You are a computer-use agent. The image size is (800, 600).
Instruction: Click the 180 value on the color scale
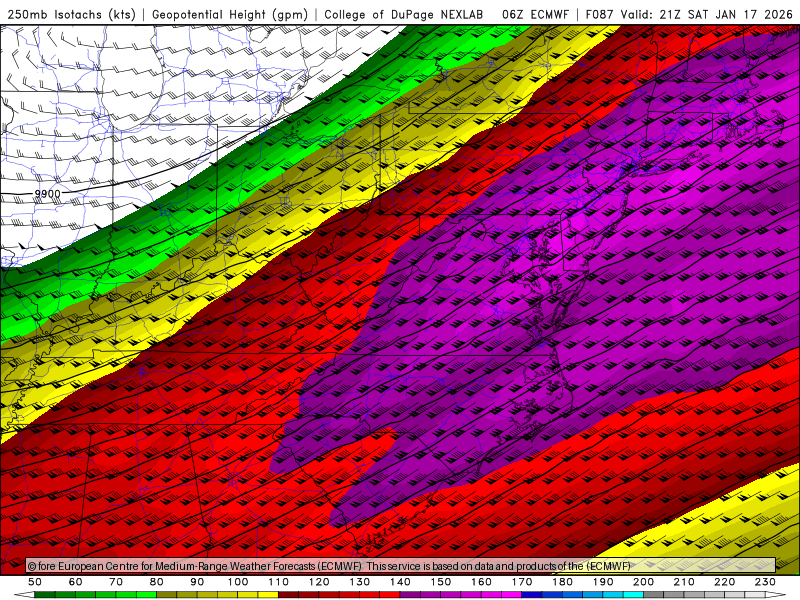pyautogui.click(x=562, y=582)
